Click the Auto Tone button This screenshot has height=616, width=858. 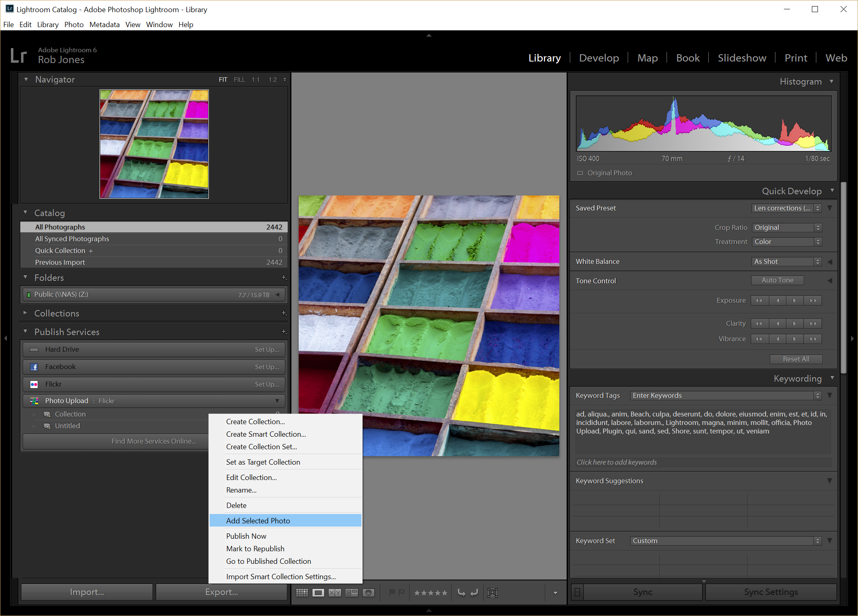[x=777, y=280]
